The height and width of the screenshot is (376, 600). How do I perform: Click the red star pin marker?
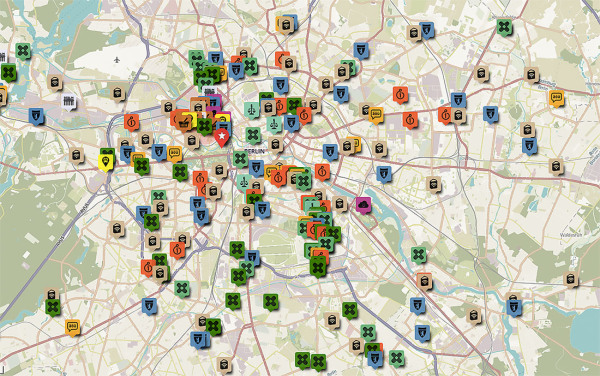point(222,138)
